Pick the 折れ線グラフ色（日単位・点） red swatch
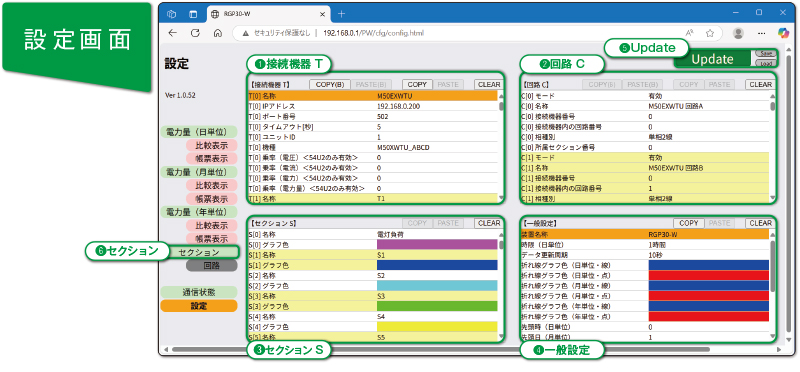The image size is (800, 372). point(709,276)
